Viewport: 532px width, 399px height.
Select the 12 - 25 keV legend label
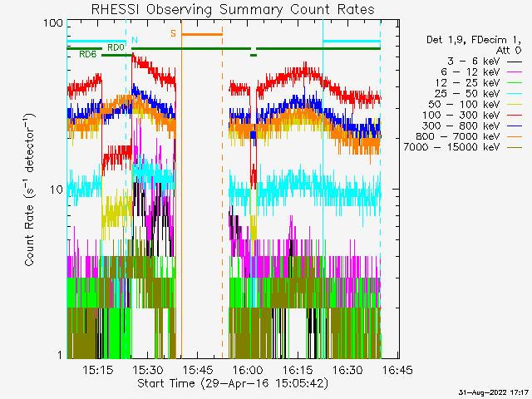click(467, 83)
